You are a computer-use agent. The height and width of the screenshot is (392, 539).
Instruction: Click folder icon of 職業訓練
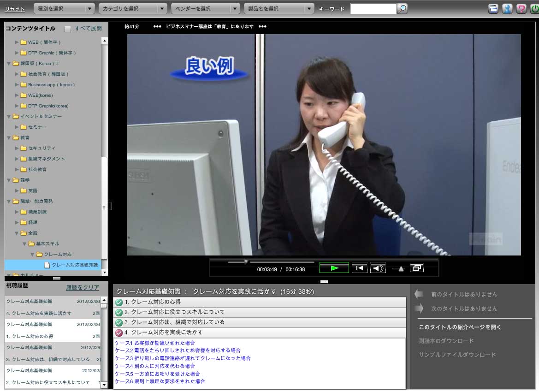(24, 212)
